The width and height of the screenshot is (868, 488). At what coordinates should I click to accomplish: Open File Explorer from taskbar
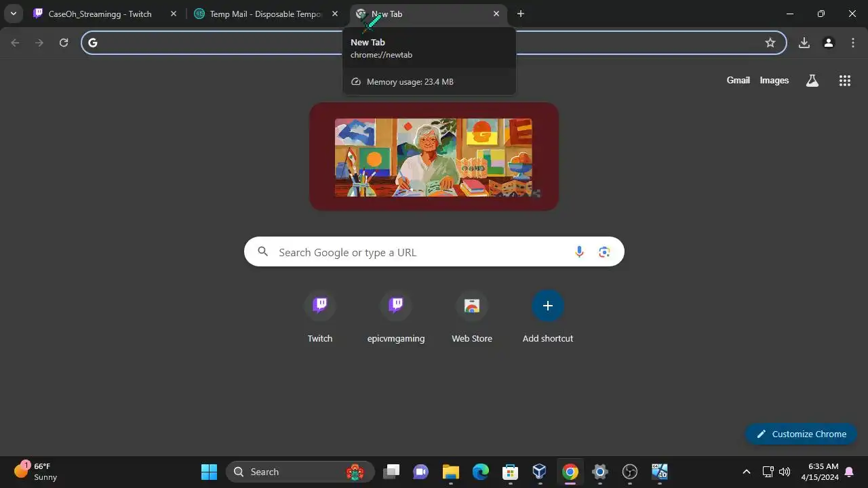(x=450, y=472)
